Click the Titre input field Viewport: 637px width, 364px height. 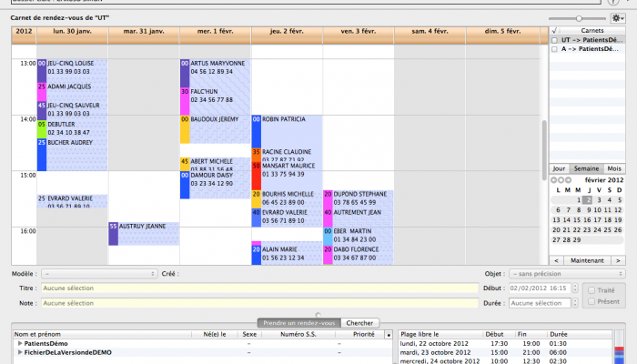(259, 288)
